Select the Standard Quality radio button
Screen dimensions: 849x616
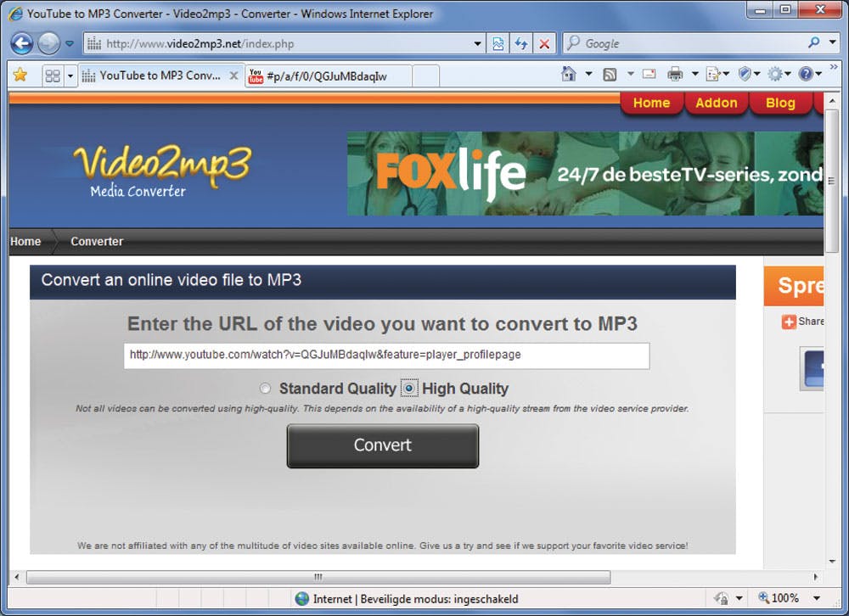coord(265,389)
